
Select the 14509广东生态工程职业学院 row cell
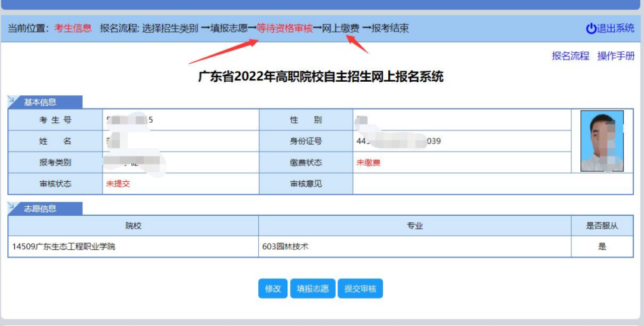(x=64, y=246)
